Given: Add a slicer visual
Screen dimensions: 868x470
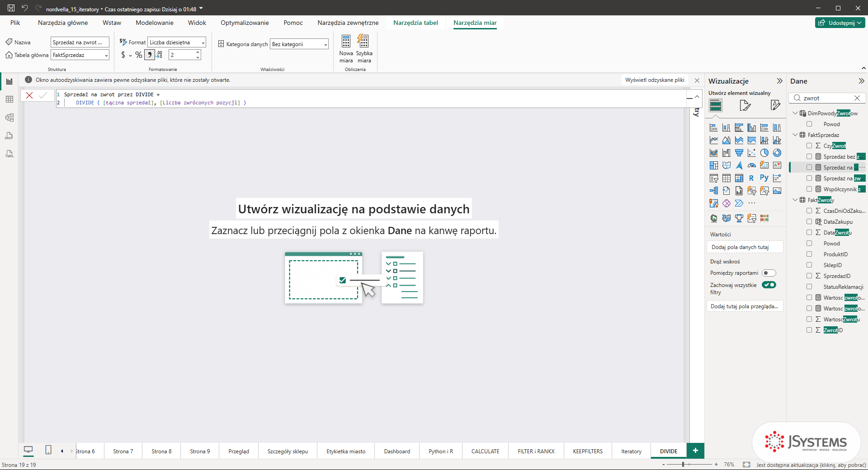Looking at the screenshot, I should [x=713, y=178].
